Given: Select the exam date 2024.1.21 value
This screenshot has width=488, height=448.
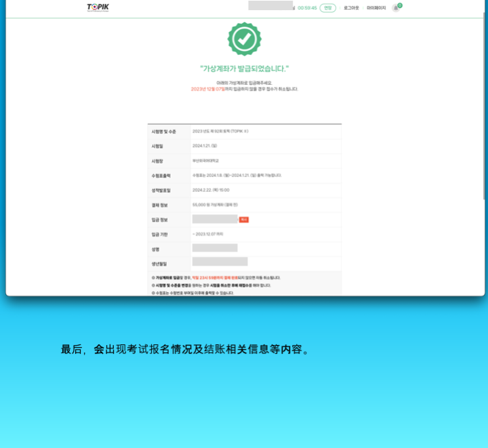Looking at the screenshot, I should 204,146.
